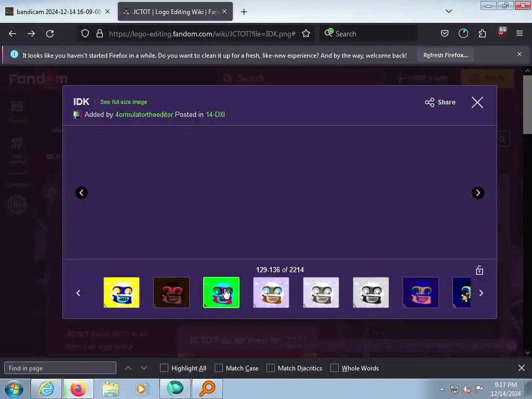The image size is (532, 399).
Task: Find next match arrow
Action: 144,368
